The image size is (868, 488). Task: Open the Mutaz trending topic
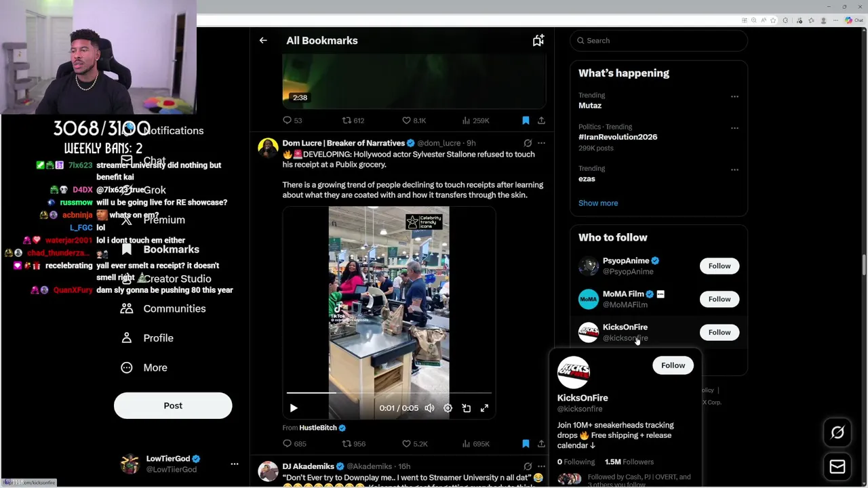(590, 106)
